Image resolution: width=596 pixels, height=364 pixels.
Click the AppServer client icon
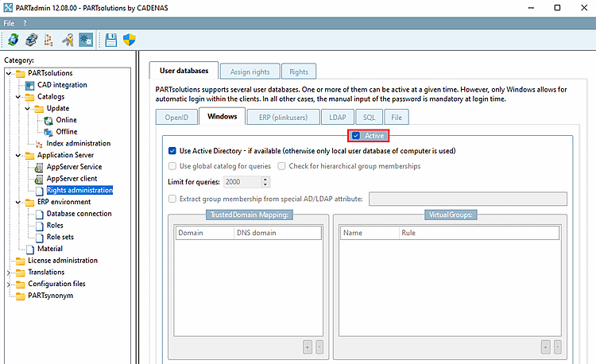tap(39, 179)
